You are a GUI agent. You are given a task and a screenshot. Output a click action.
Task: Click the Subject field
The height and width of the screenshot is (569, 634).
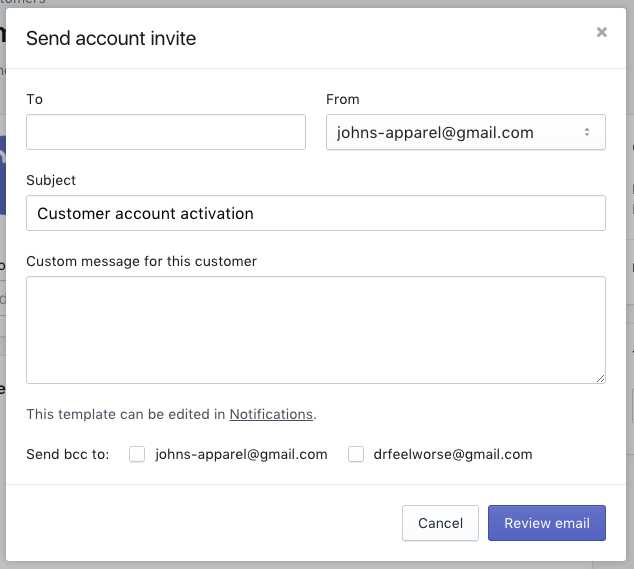tap(316, 213)
